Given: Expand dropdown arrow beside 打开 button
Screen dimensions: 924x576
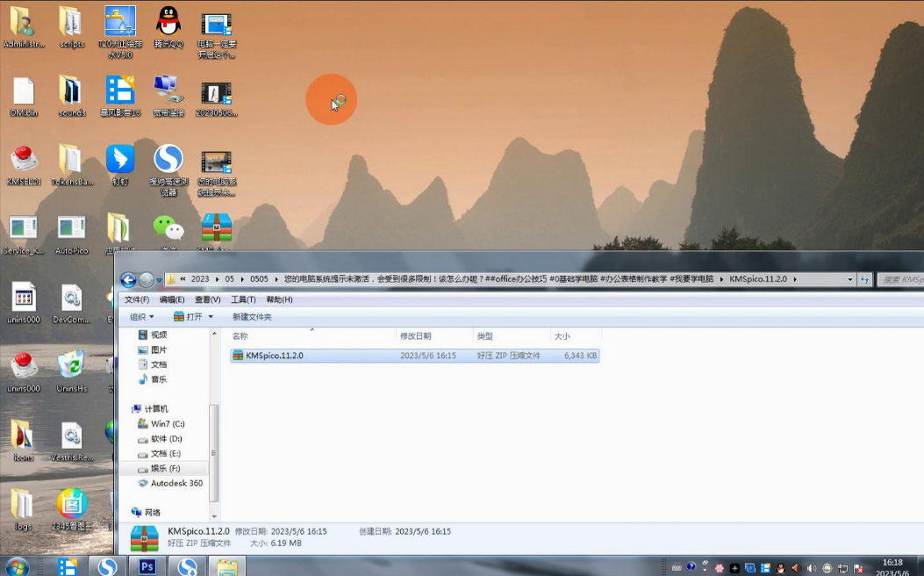Looking at the screenshot, I should 211,317.
